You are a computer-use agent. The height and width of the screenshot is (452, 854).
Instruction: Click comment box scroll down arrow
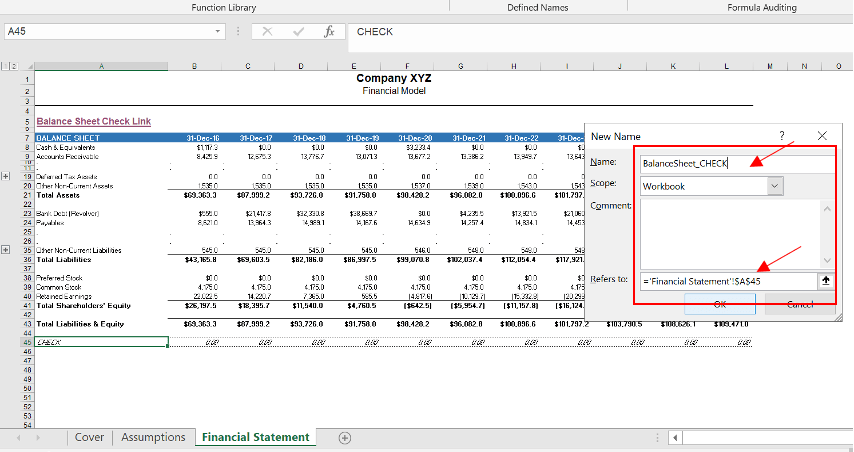pos(827,260)
